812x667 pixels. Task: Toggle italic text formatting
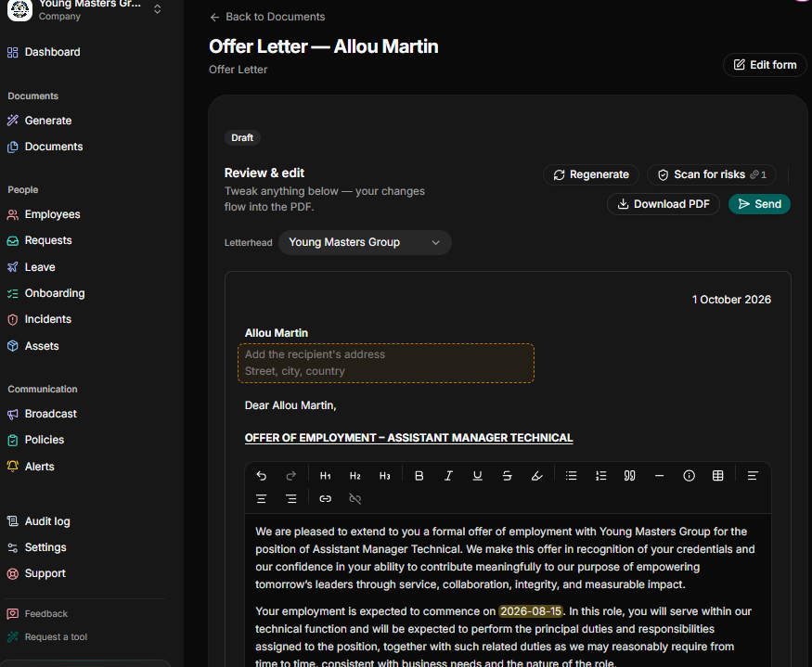[x=448, y=475]
